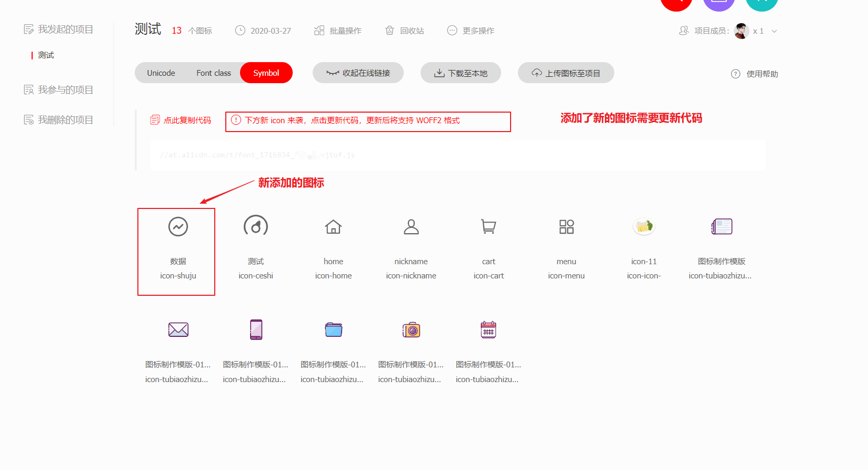The width and height of the screenshot is (868, 470).
Task: Open 我删除的项目 in sidebar
Action: (65, 120)
